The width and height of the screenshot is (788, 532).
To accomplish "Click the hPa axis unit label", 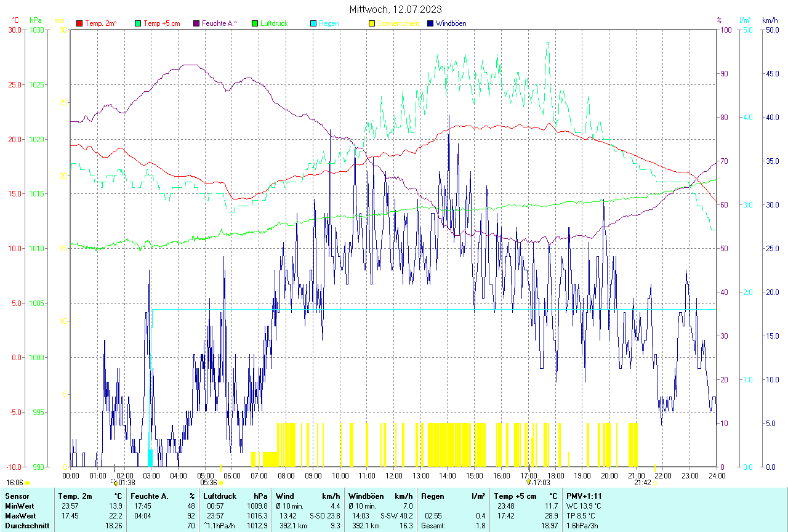I will point(35,20).
